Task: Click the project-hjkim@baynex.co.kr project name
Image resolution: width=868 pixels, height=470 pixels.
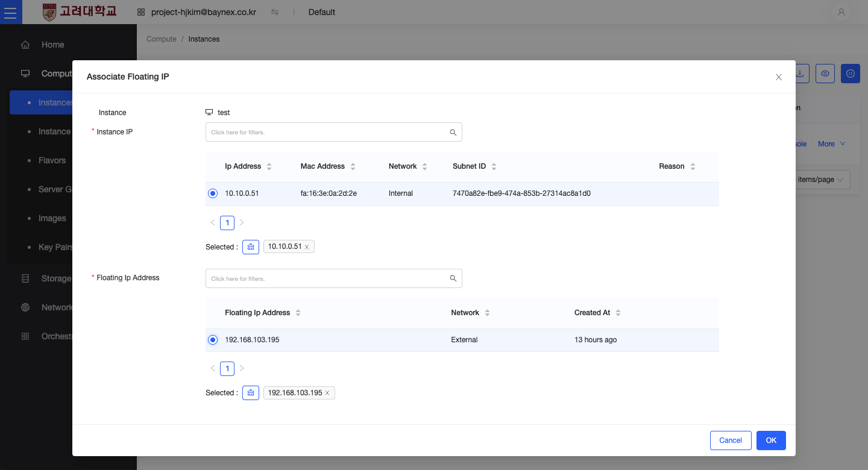Action: [204, 12]
